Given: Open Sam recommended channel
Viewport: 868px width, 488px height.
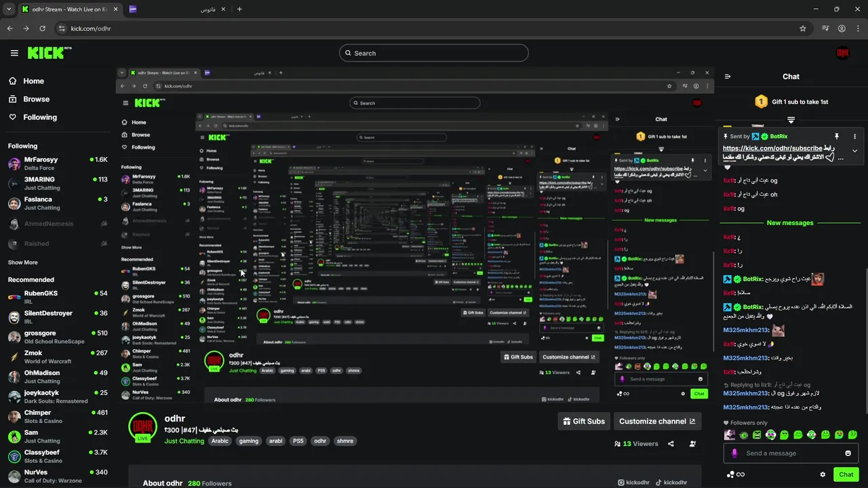Looking at the screenshot, I should [x=58, y=436].
